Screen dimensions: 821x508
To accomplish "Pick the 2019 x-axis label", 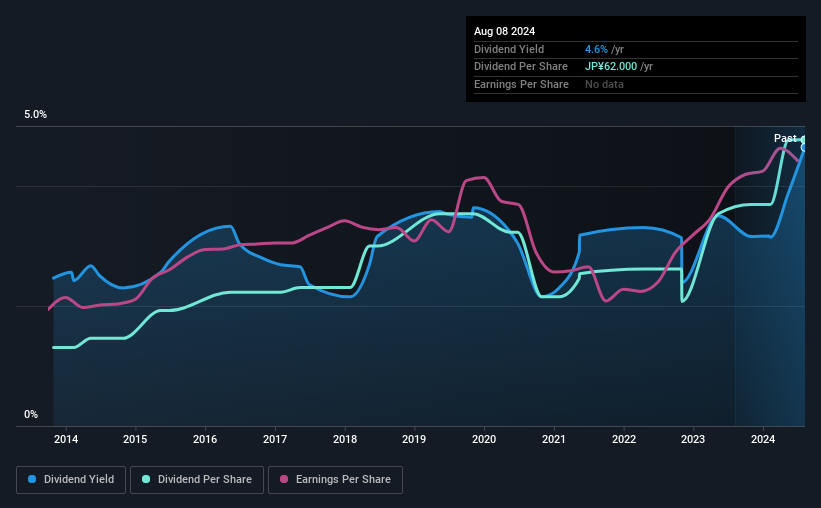I will coord(414,438).
